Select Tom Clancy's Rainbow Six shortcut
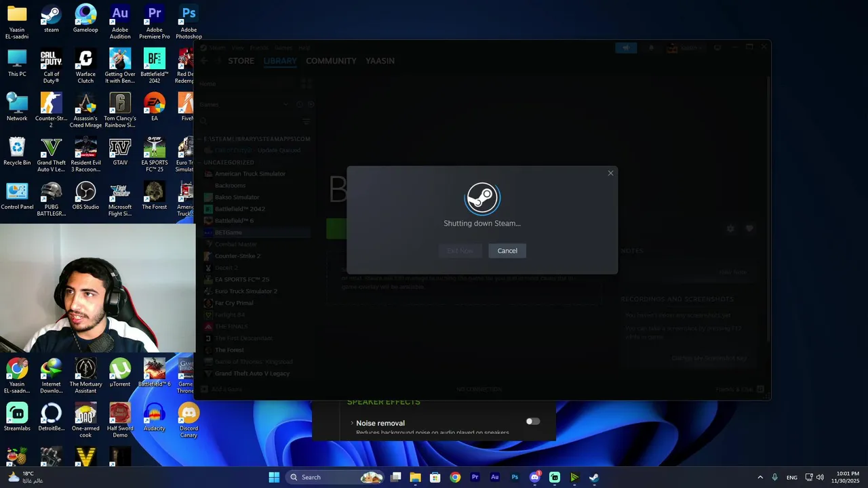The image size is (868, 488). (x=120, y=110)
